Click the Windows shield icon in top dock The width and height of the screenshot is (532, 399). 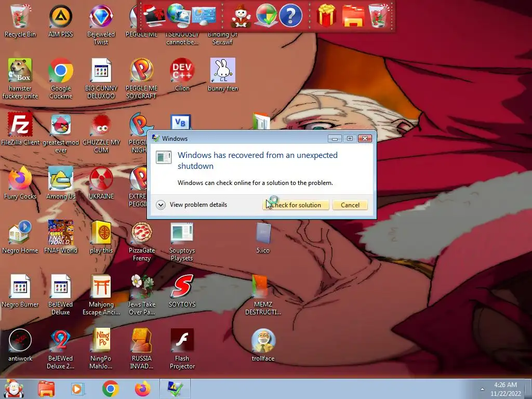coord(266,16)
